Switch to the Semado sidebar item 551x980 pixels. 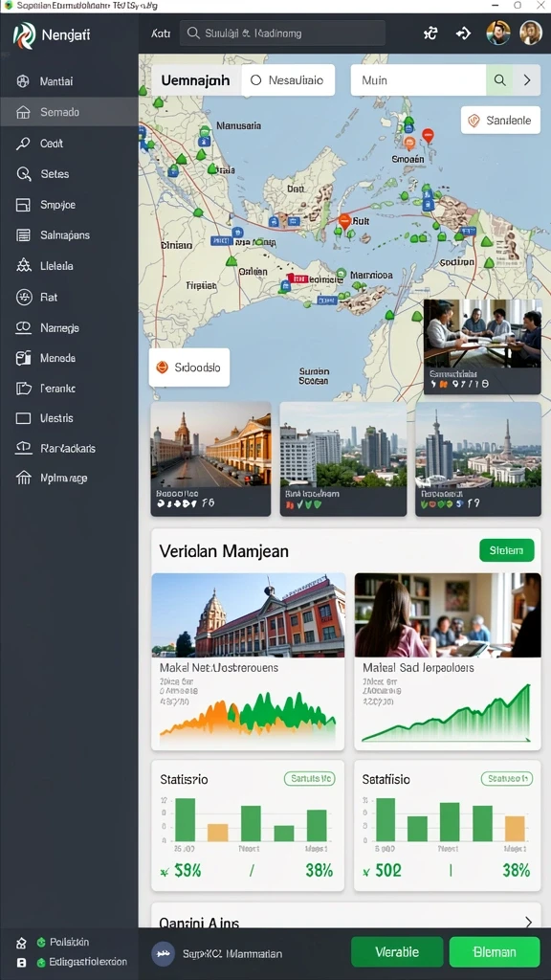coord(69,113)
